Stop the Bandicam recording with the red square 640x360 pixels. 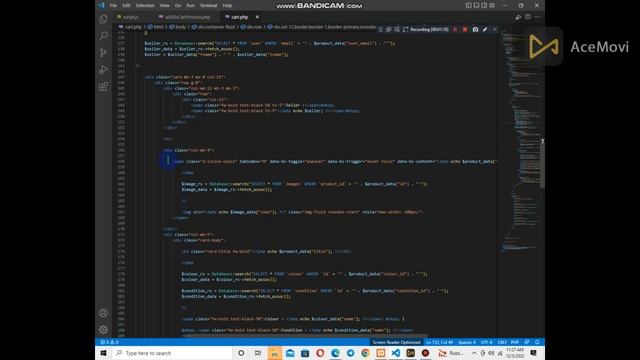[465, 29]
